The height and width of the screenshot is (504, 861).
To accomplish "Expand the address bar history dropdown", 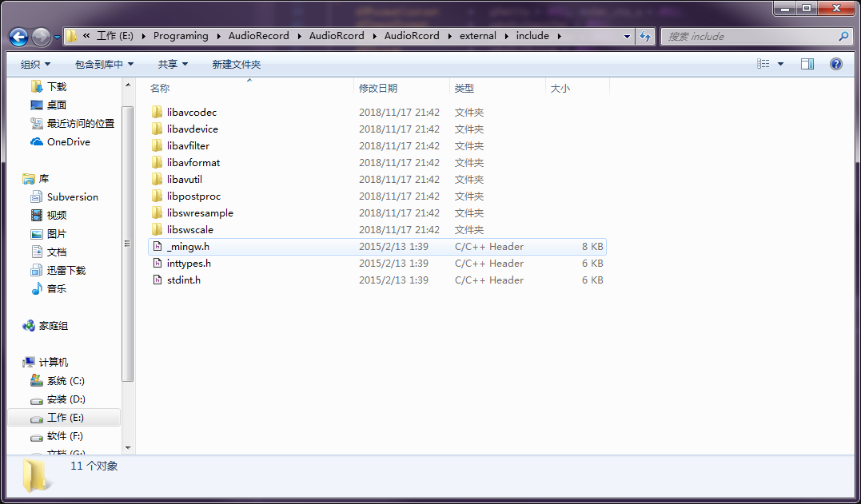I will pyautogui.click(x=627, y=36).
